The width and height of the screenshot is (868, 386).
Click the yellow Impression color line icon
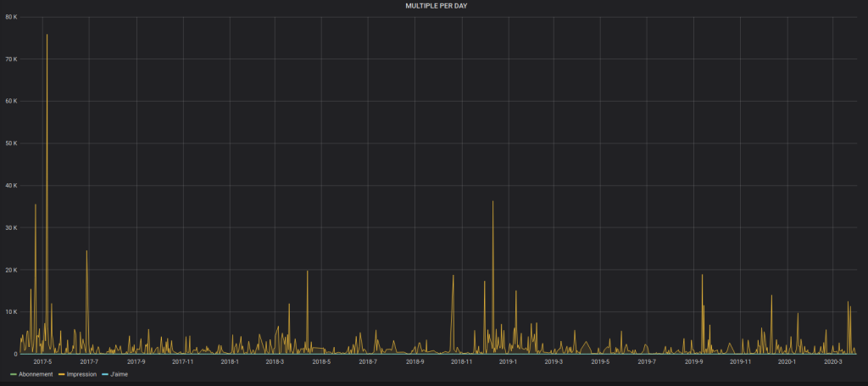coord(61,374)
